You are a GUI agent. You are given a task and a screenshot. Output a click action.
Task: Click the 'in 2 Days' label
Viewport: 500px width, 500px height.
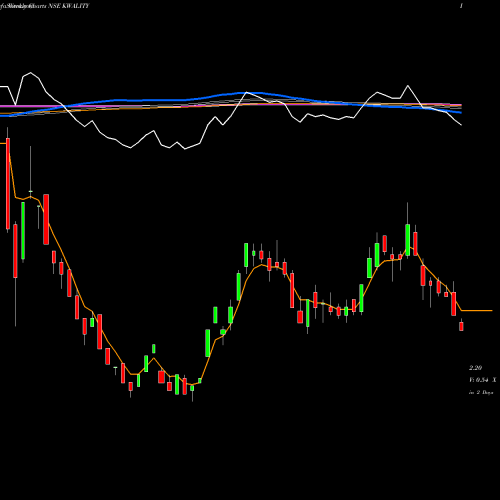(x=481, y=393)
